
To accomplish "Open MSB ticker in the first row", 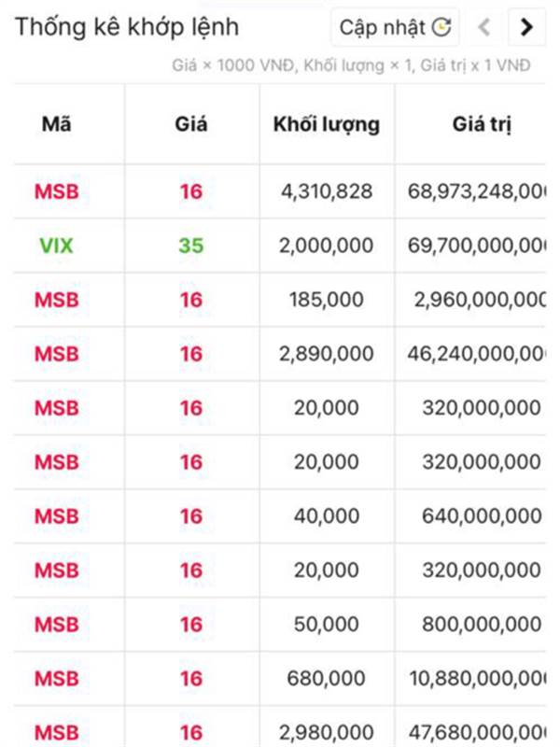I will 57,191.
